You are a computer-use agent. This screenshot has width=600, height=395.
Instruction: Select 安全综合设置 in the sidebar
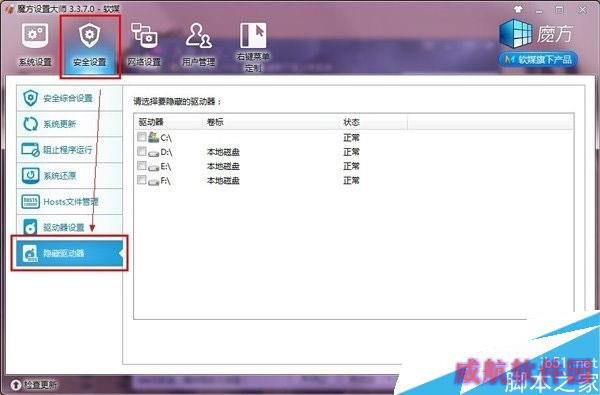pos(69,98)
